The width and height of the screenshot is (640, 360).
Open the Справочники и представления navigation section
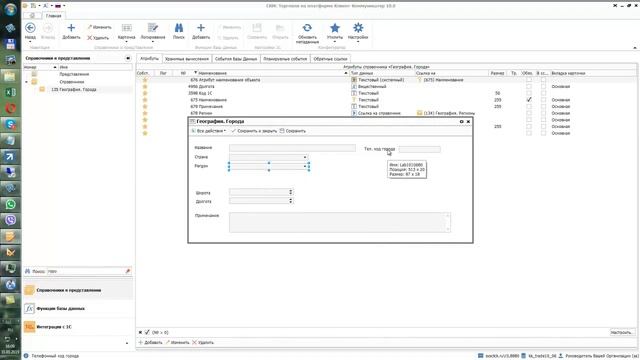pos(78,290)
